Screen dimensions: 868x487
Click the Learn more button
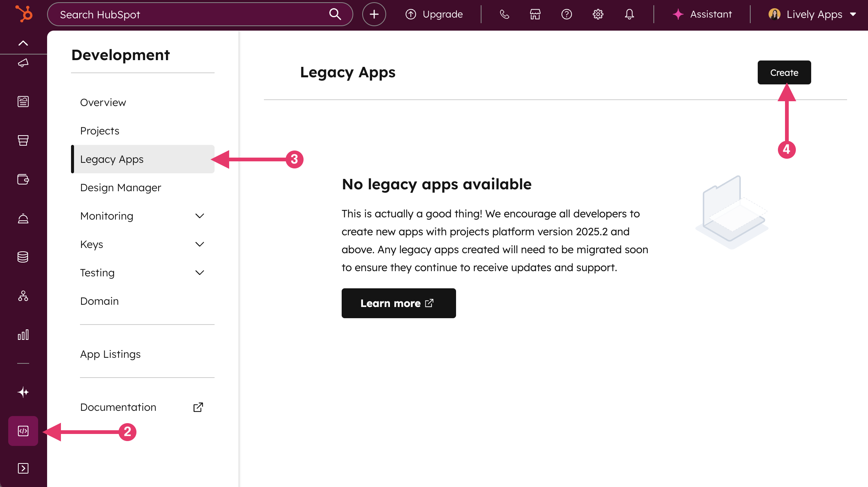click(398, 303)
